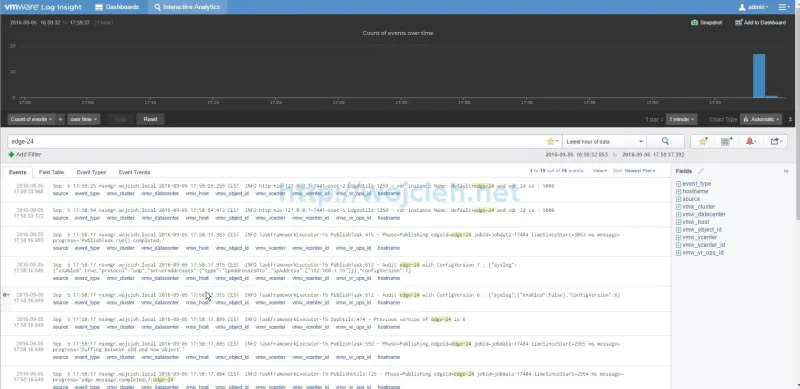Open the share/export menu
Image resolution: width=800 pixels, height=389 pixels.
pyautogui.click(x=776, y=141)
